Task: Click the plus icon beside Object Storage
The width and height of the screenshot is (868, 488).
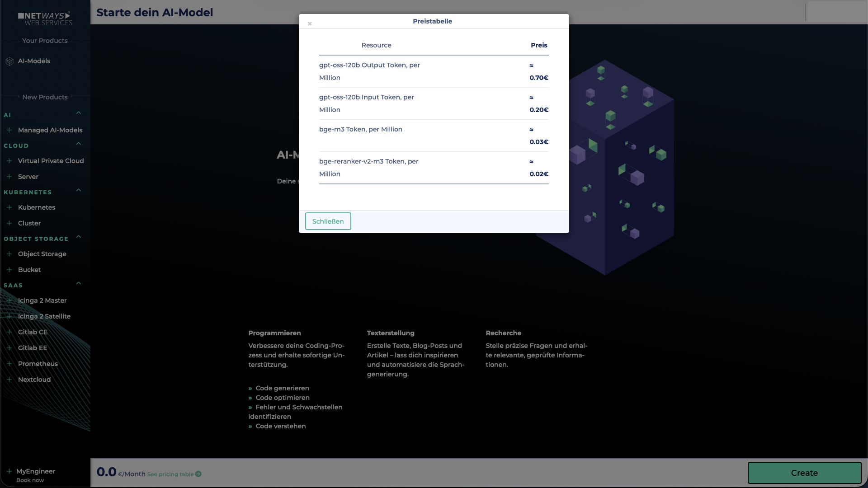Action: [9, 254]
